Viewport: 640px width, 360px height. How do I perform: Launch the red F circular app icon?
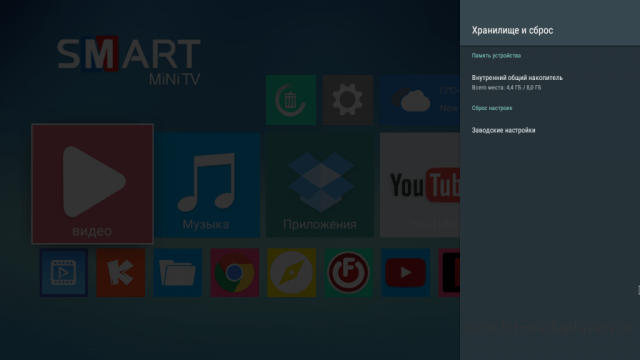tap(349, 273)
